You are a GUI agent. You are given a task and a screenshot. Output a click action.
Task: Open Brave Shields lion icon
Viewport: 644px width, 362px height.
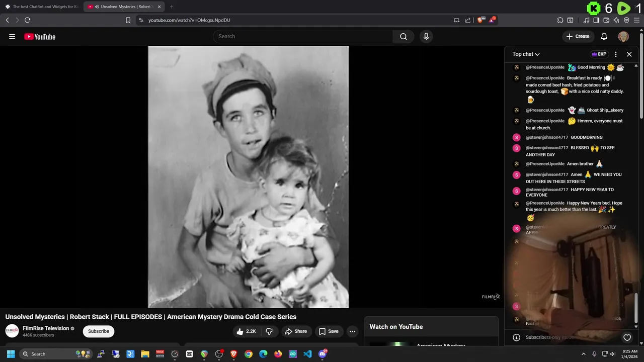(x=480, y=20)
